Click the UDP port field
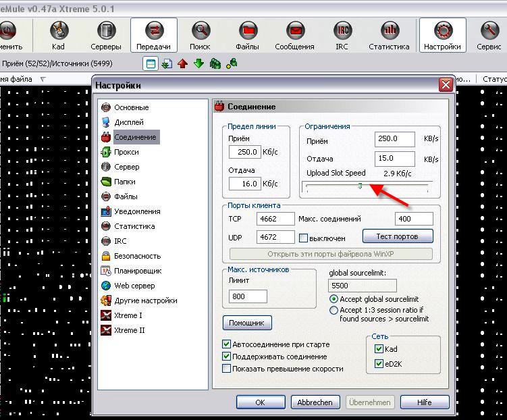Image resolution: width=507 pixels, height=420 pixels. click(275, 237)
